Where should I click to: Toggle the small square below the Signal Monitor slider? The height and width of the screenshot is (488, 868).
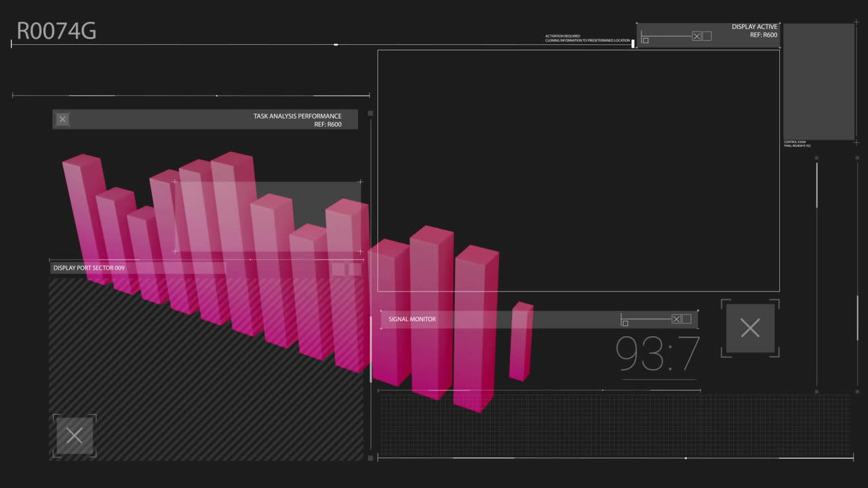[625, 323]
